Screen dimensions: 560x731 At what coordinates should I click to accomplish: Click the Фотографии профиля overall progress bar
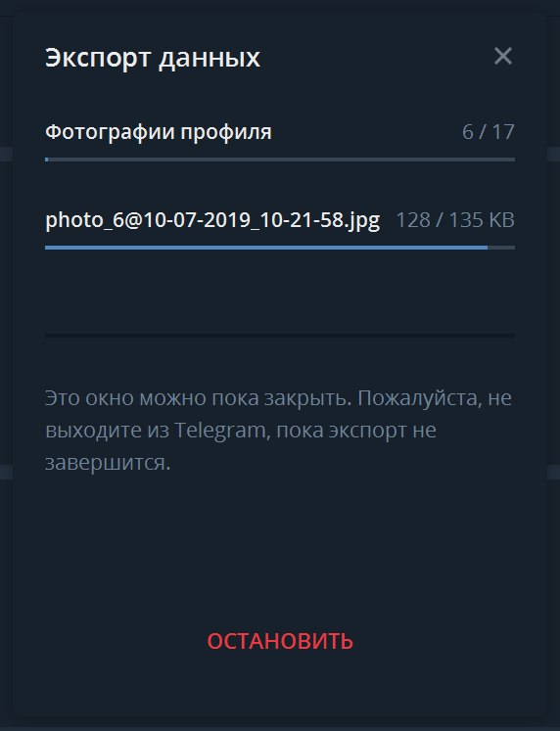(280, 160)
